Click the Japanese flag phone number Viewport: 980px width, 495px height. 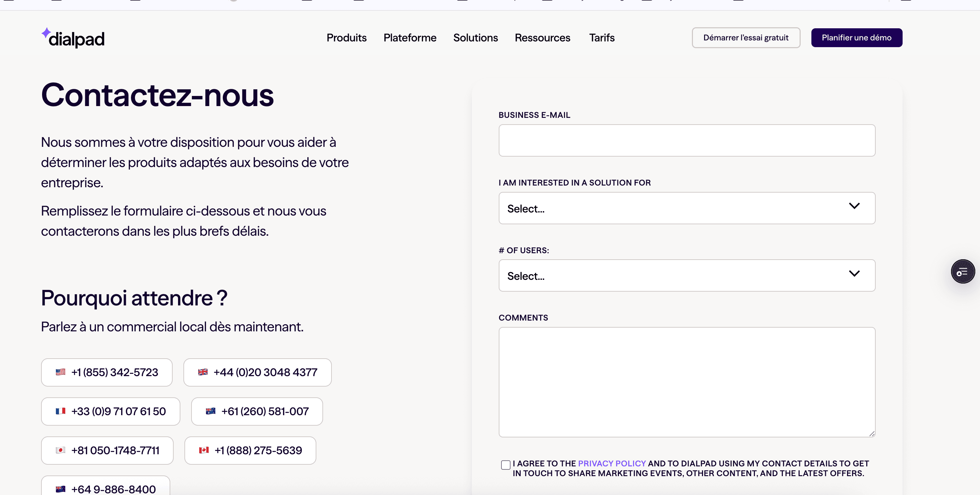[x=107, y=451]
